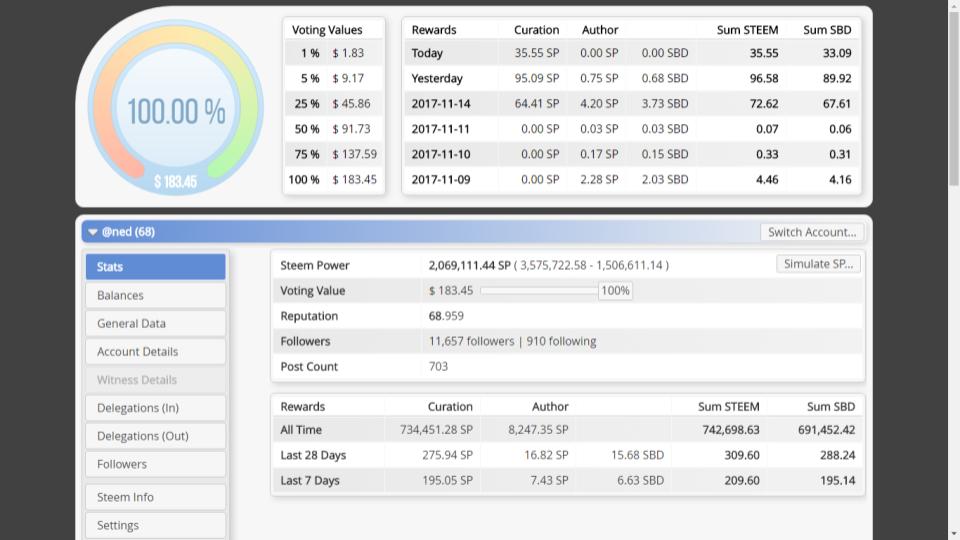
Task: Open the Account Details tab
Action: click(156, 351)
